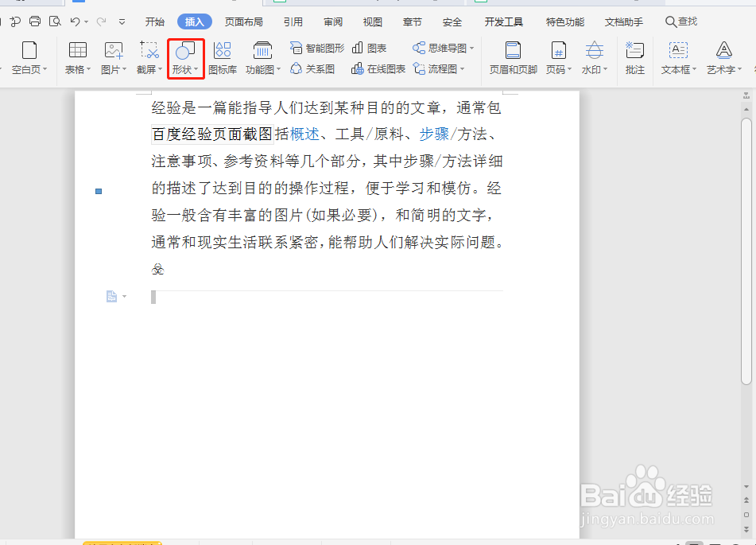756x545 pixels.
Task: Click the 步骤 hyperlink in the text
Action: tap(433, 134)
